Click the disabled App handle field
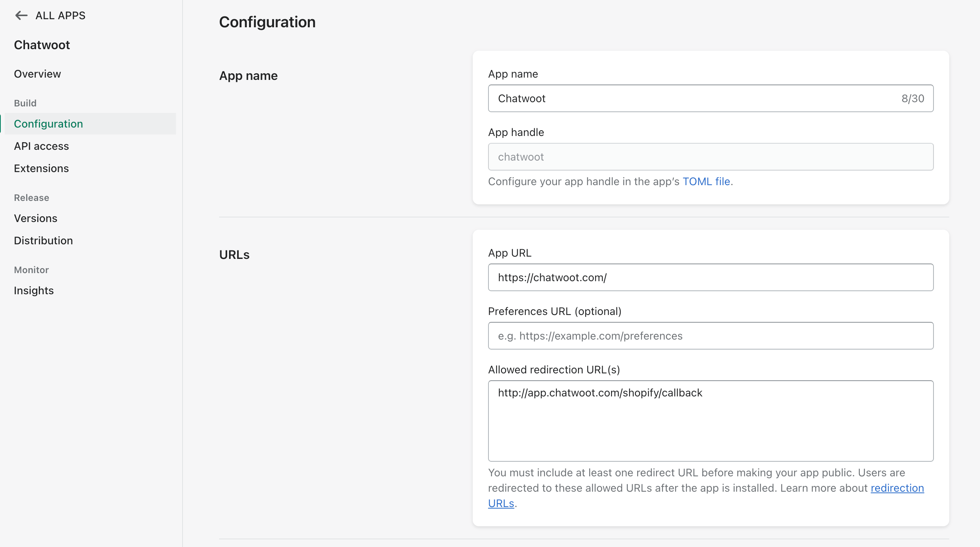This screenshot has height=547, width=980. [711, 157]
